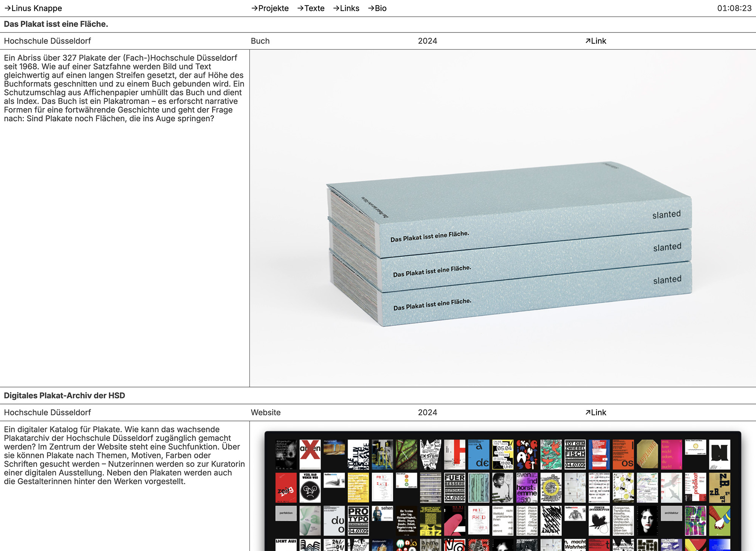Select the traffic light poster thumbnail
Viewport: 756px width, 551px height.
[x=407, y=480]
